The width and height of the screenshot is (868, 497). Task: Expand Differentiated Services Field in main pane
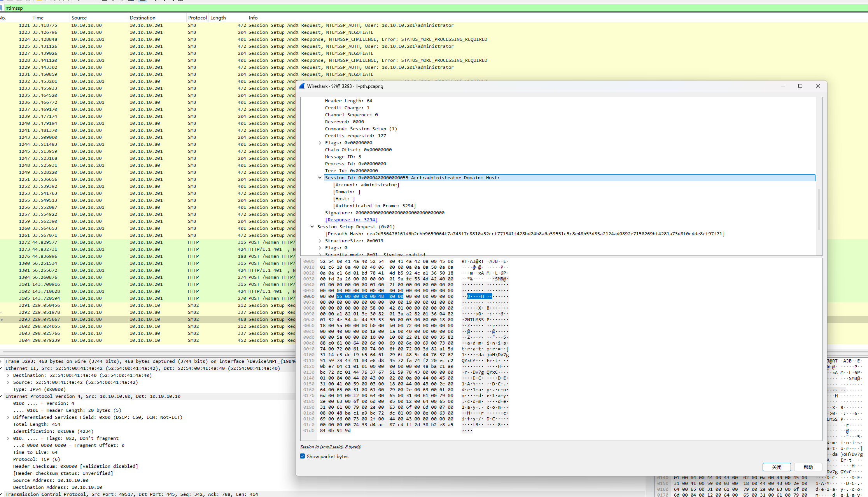(x=8, y=417)
